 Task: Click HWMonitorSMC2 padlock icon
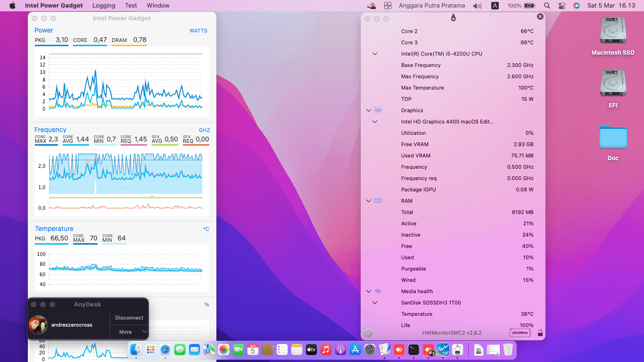click(x=540, y=333)
